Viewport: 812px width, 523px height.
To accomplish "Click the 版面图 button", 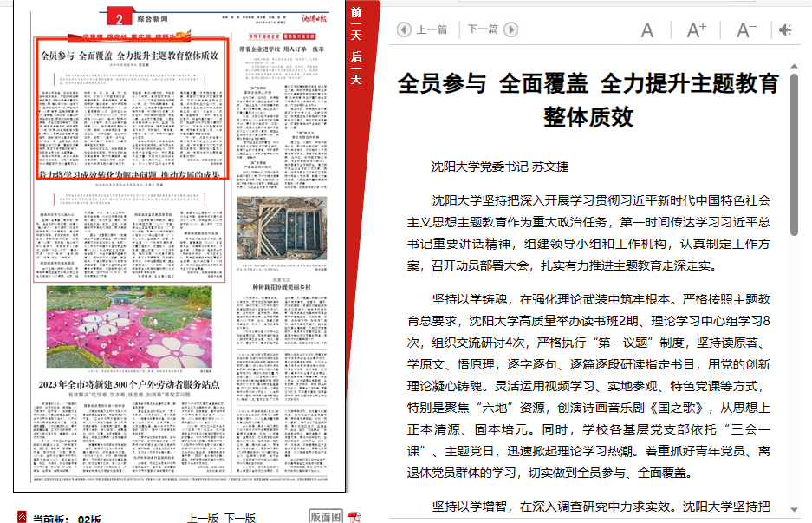I will (x=326, y=517).
